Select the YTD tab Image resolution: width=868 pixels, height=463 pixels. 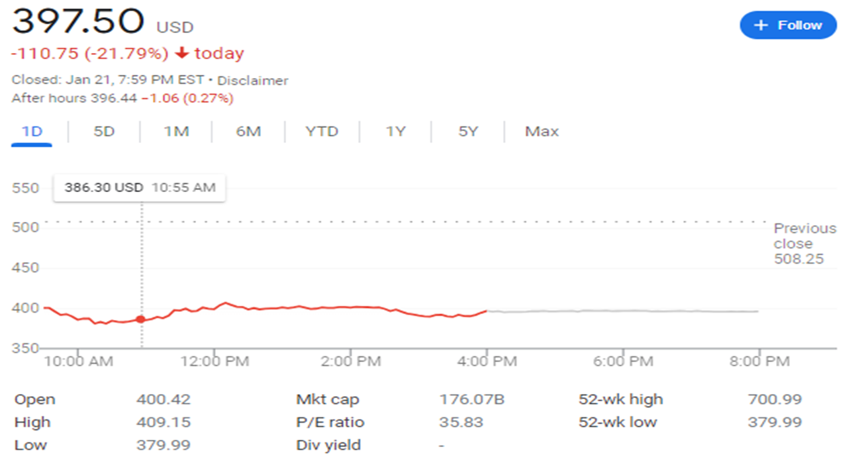click(x=322, y=131)
